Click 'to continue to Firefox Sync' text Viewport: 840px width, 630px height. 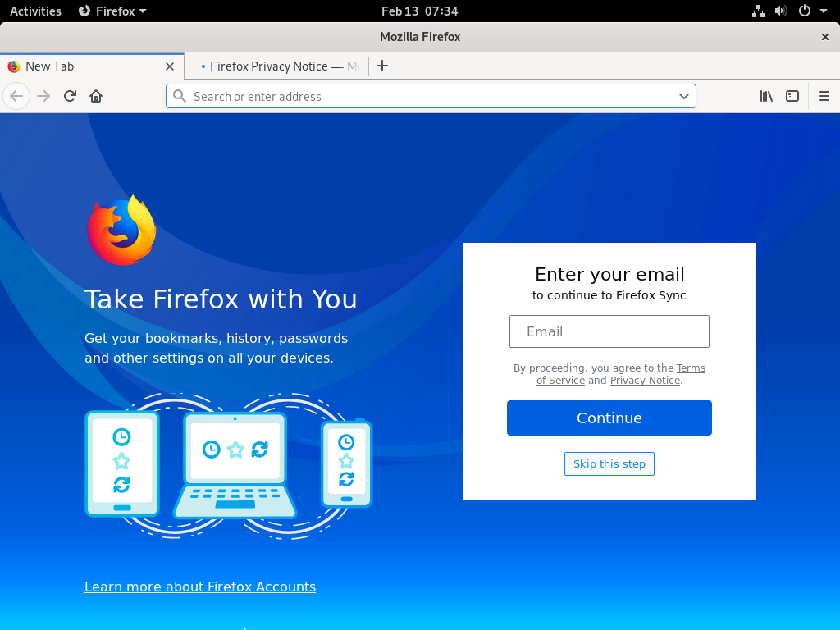click(x=609, y=295)
